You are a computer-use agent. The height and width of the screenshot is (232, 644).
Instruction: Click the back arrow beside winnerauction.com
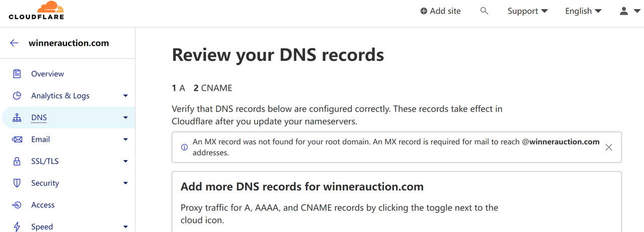[x=14, y=43]
